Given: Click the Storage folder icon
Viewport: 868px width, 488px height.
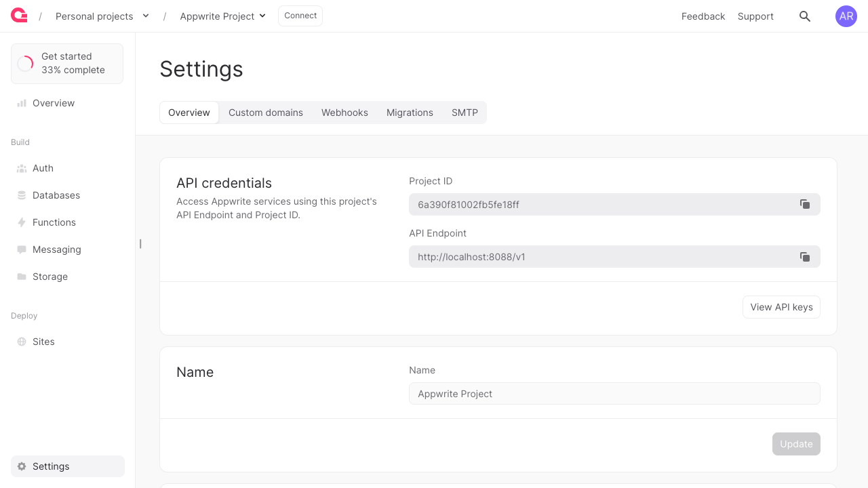Looking at the screenshot, I should point(22,277).
